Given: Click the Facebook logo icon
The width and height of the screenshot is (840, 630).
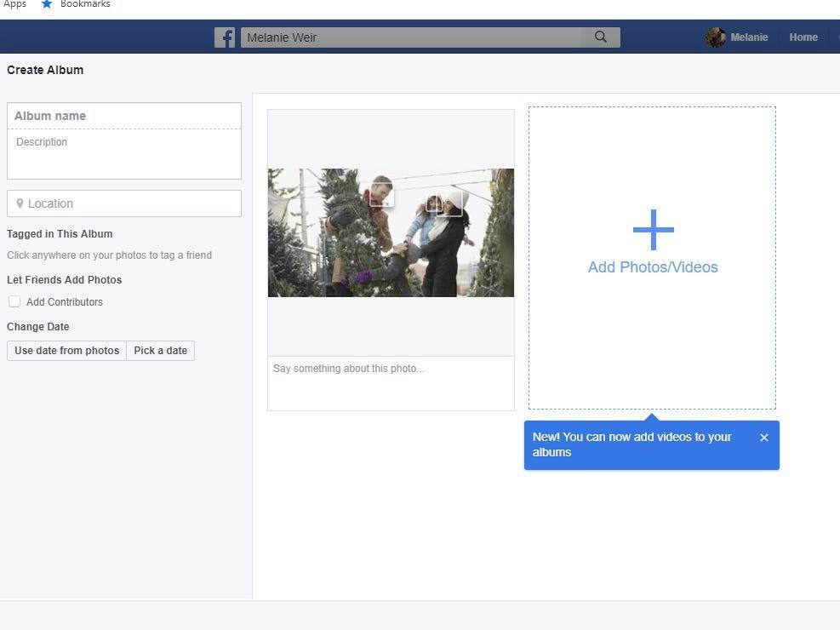Looking at the screenshot, I should (x=225, y=37).
